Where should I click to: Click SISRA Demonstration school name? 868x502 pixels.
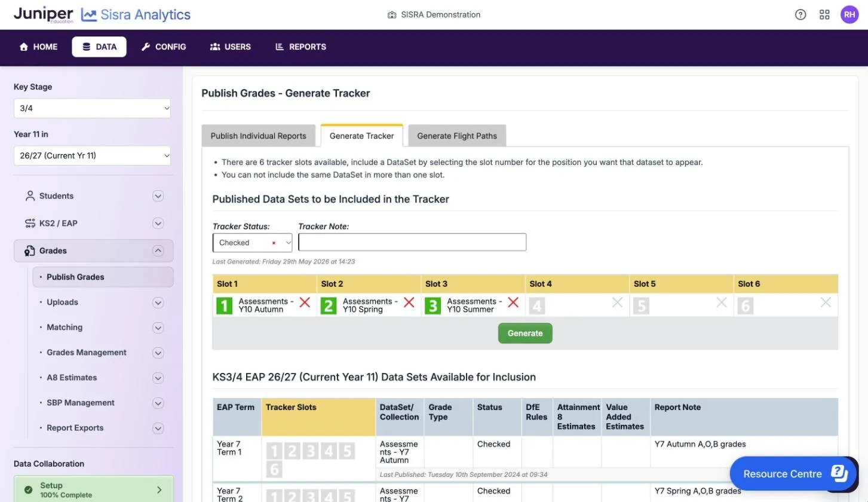[x=440, y=15]
